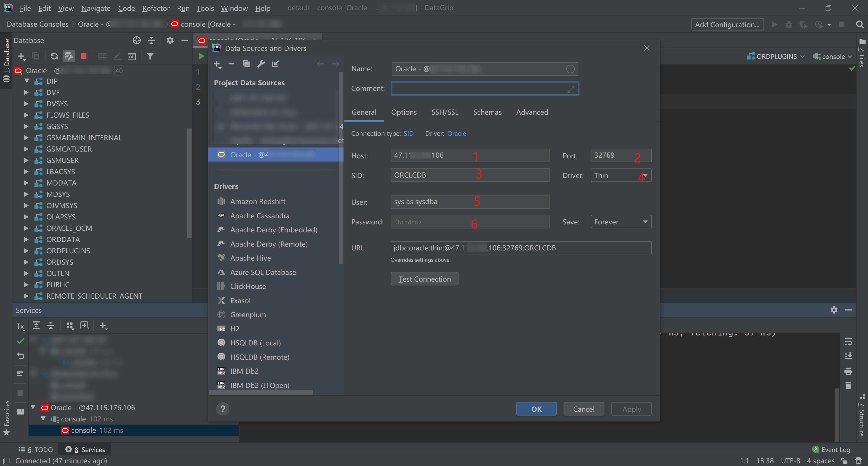The image size is (868, 466).
Task: Clear output with the trash icon
Action: point(848,385)
